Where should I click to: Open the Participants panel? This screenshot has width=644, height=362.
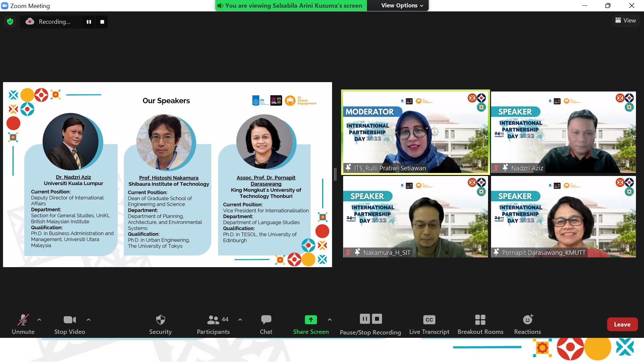coord(213,324)
